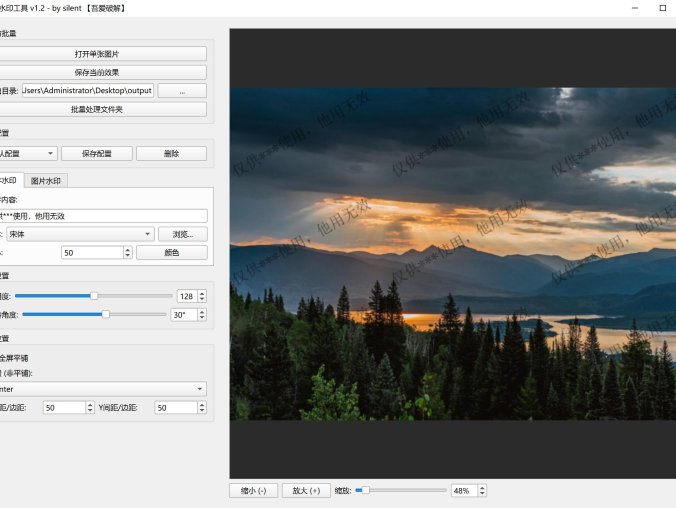Viewport: 676px width, 508px height.
Task: Increase font size with up arrow
Action: click(128, 250)
